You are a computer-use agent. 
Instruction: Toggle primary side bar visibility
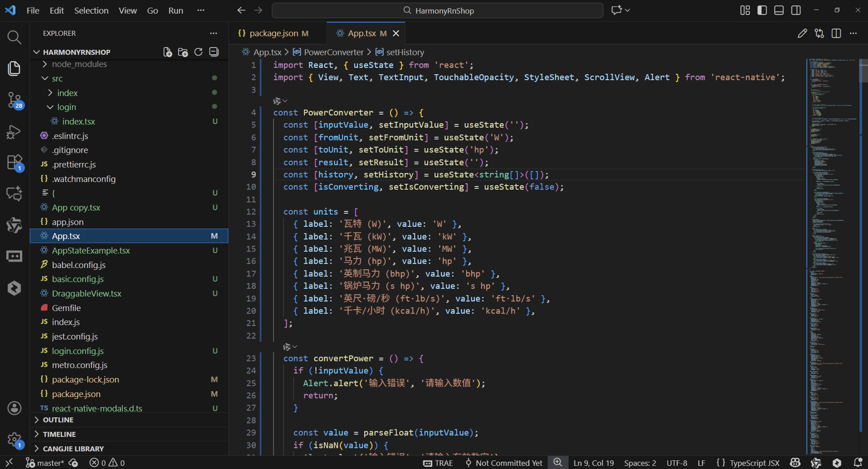point(762,10)
